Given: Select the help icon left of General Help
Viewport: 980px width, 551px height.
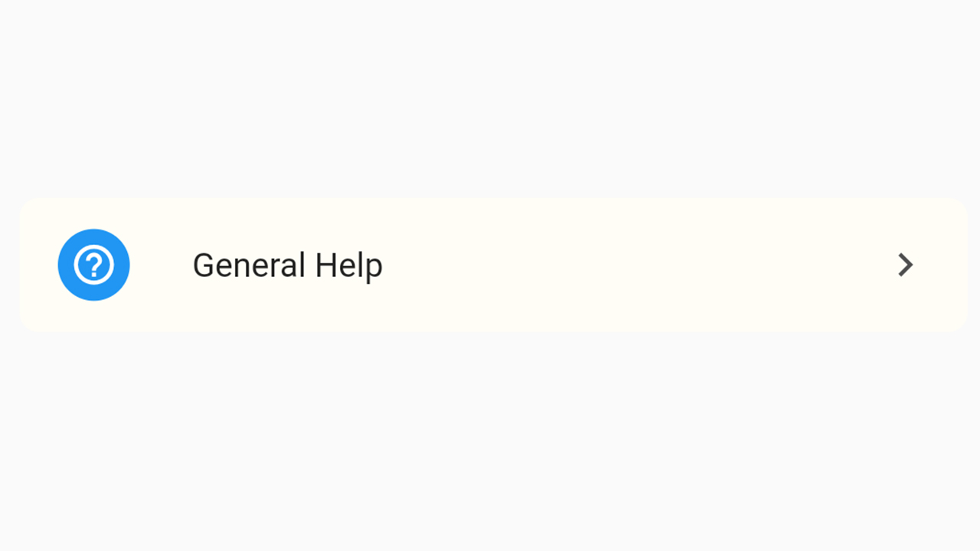Looking at the screenshot, I should click(93, 265).
